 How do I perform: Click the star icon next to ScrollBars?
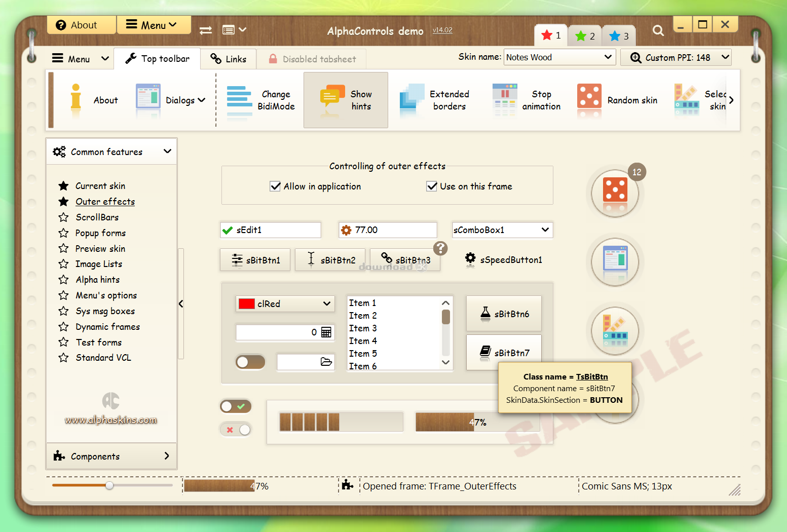[63, 217]
